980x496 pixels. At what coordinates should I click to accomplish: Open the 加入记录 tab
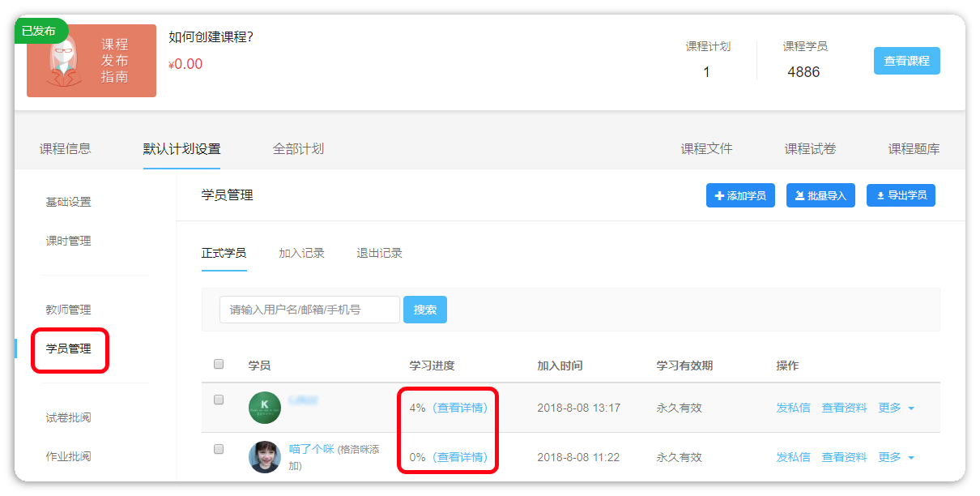301,253
